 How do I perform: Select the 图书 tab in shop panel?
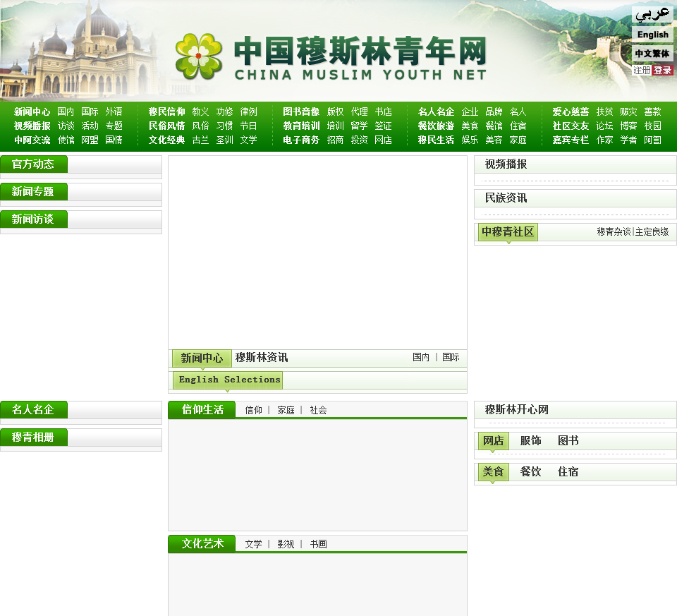(x=568, y=440)
